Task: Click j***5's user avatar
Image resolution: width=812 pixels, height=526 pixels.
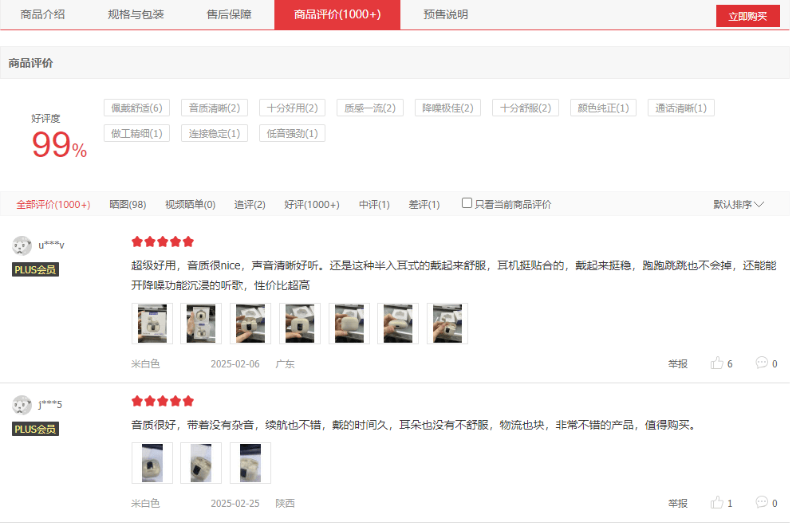Action: [x=22, y=405]
